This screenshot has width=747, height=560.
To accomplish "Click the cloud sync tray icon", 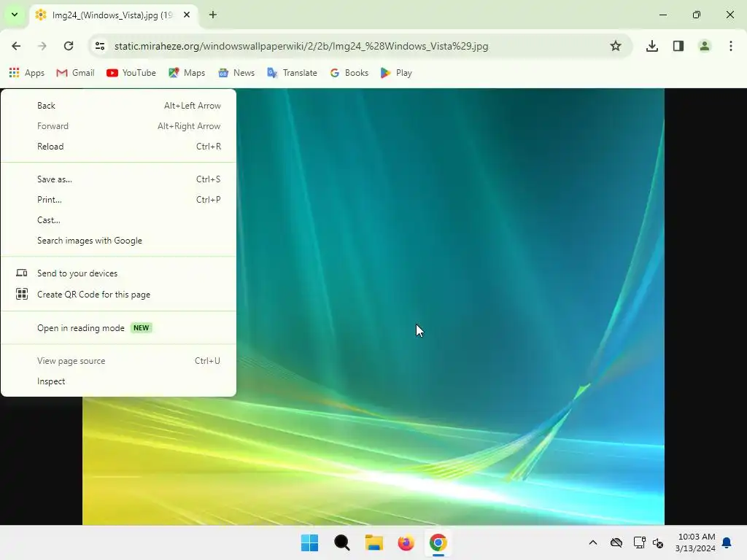I will [616, 542].
